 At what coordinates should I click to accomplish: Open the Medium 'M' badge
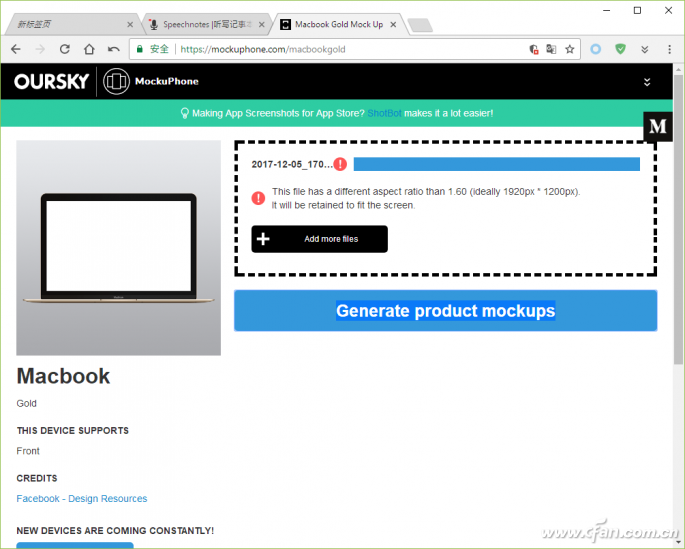coord(658,127)
